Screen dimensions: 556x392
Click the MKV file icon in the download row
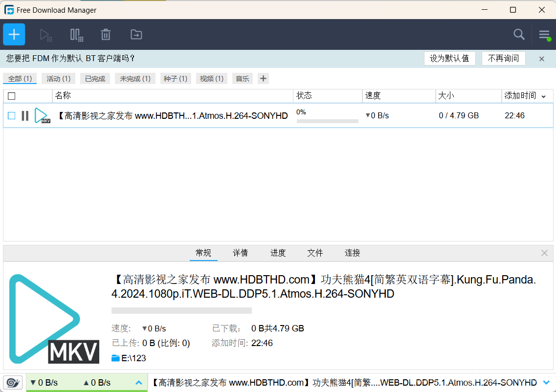coord(42,115)
